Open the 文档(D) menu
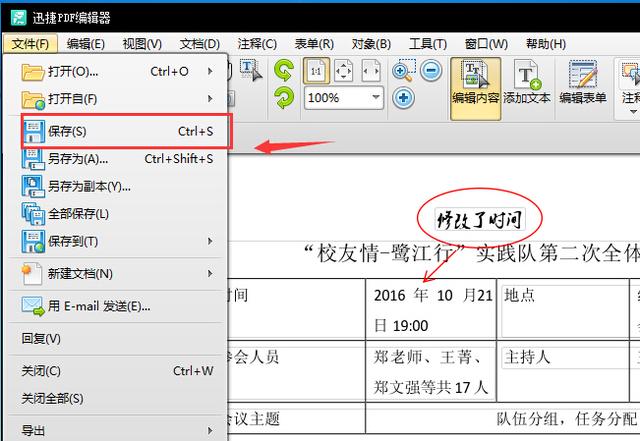The width and height of the screenshot is (640, 441). tap(200, 44)
